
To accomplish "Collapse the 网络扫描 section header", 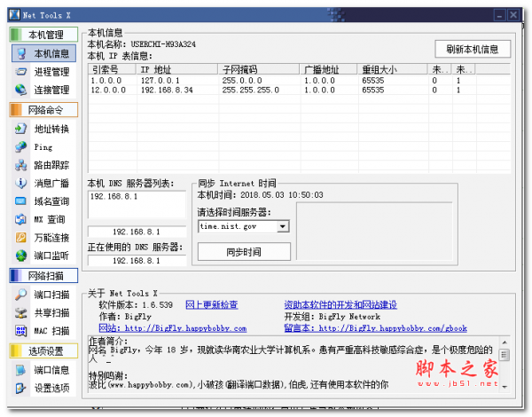I will (43, 275).
